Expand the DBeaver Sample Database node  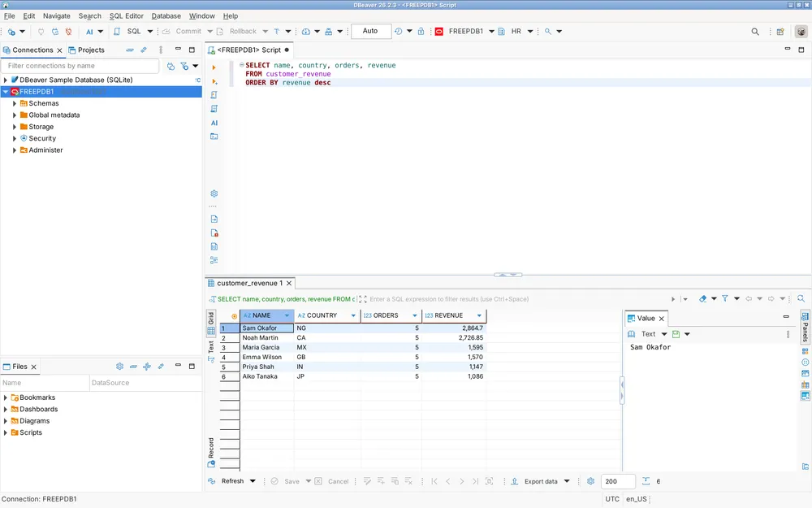tap(5, 80)
